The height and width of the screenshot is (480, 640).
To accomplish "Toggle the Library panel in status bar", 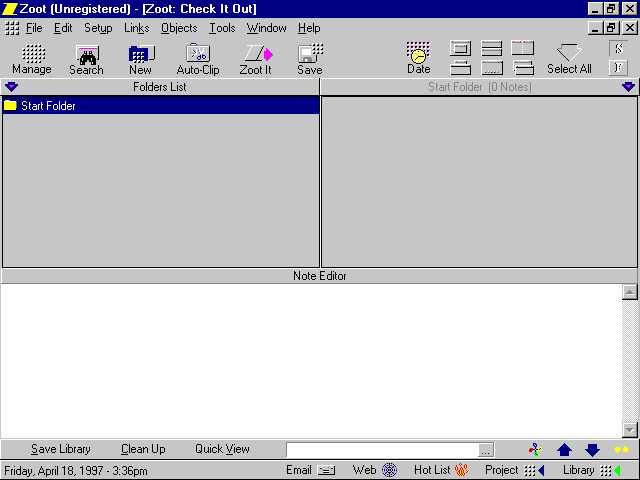I will (610, 470).
